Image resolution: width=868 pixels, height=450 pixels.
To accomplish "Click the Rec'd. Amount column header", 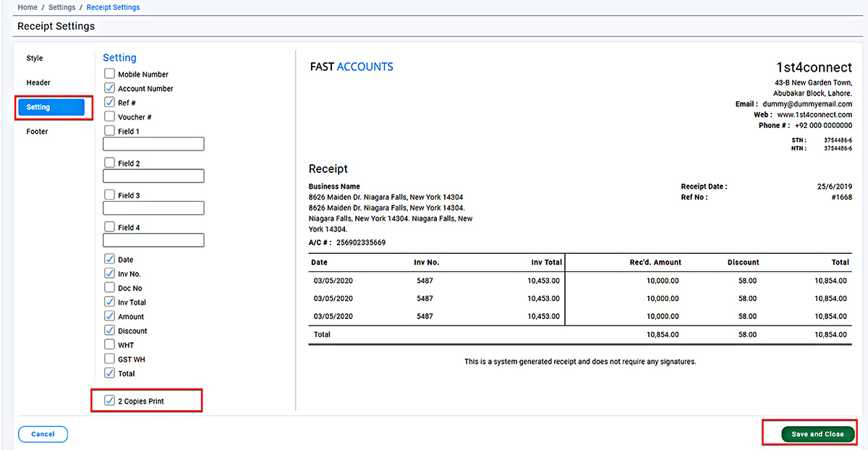I will click(x=657, y=262).
